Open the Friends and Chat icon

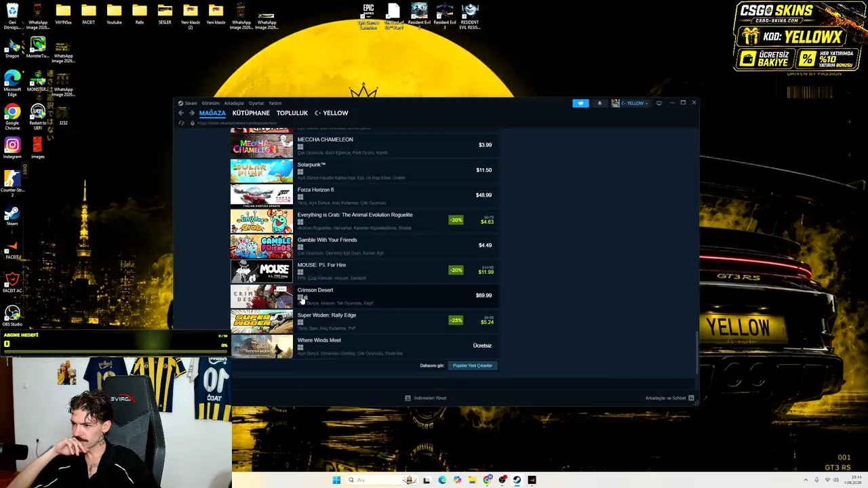pos(692,398)
